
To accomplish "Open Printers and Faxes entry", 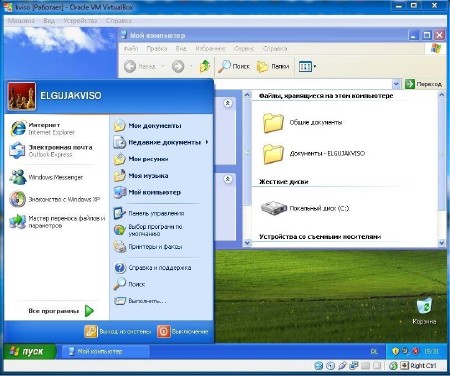I will [148, 247].
